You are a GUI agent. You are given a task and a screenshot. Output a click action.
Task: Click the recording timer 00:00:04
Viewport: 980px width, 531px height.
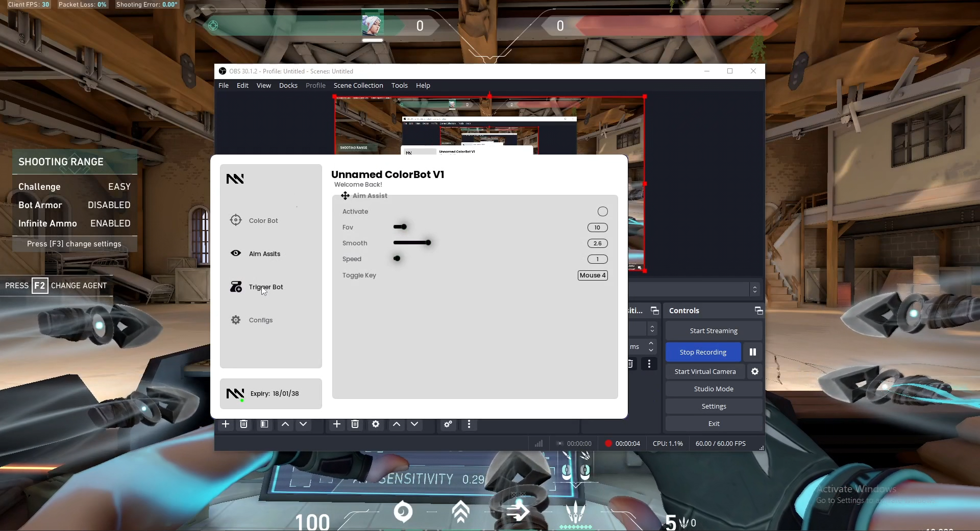click(628, 443)
